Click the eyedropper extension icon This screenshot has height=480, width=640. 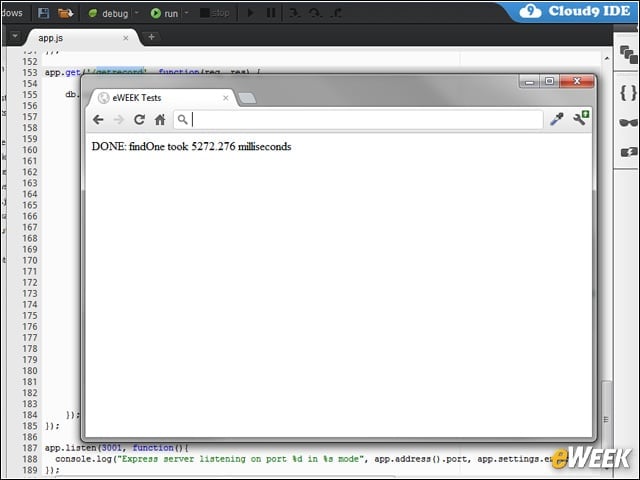point(557,119)
